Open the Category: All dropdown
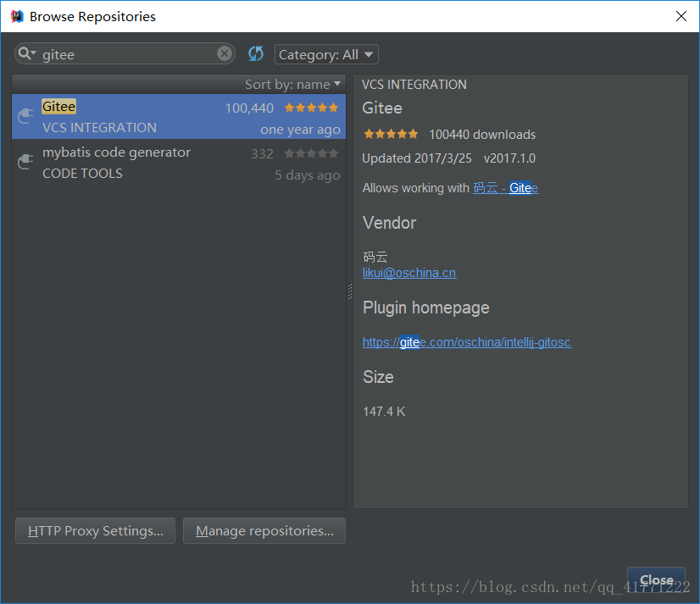This screenshot has width=700, height=604. (x=326, y=54)
